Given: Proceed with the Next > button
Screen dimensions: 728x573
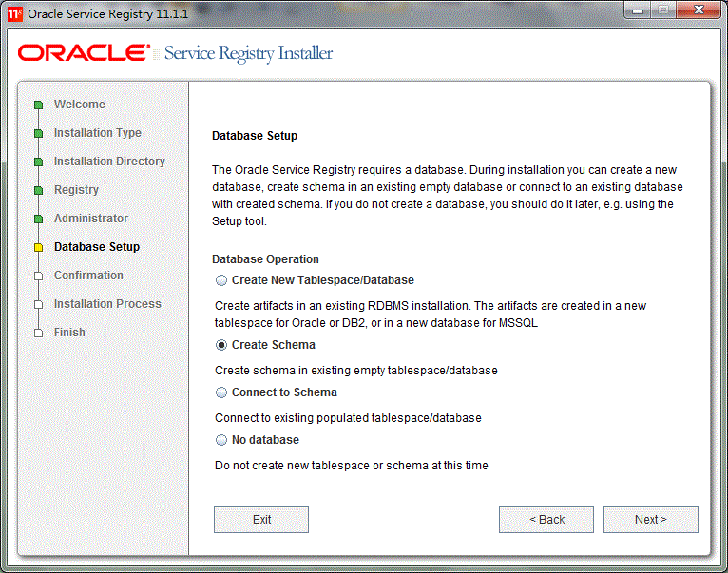Looking at the screenshot, I should 650,520.
